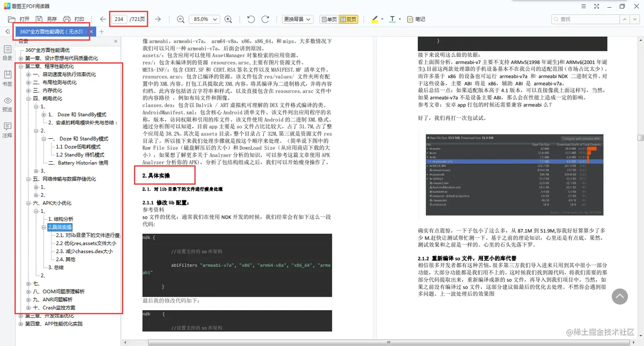Screen dimensions: 644x346
Task: Rotate the page clockwise
Action: tap(265, 19)
